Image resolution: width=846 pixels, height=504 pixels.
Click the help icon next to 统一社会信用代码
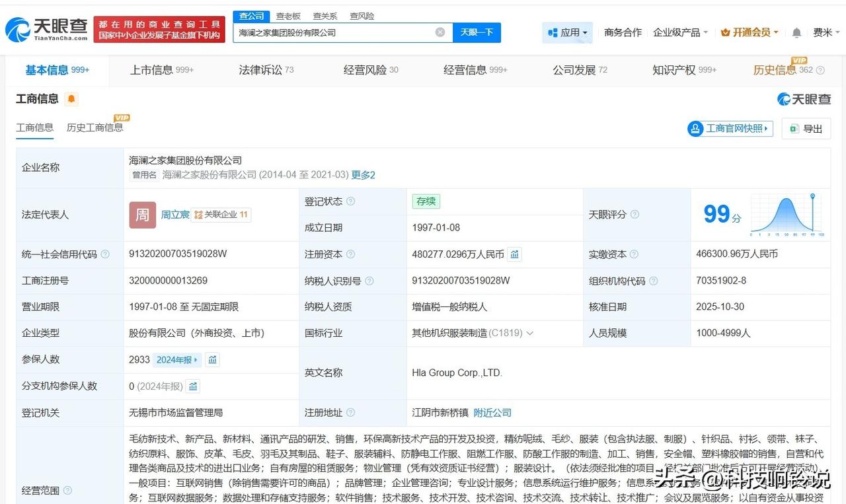click(x=105, y=254)
